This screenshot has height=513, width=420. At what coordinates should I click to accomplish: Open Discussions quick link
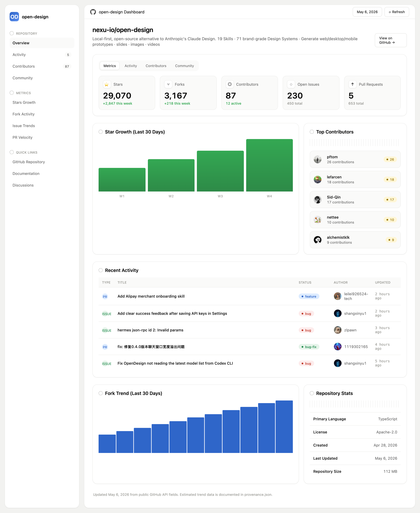point(42,185)
